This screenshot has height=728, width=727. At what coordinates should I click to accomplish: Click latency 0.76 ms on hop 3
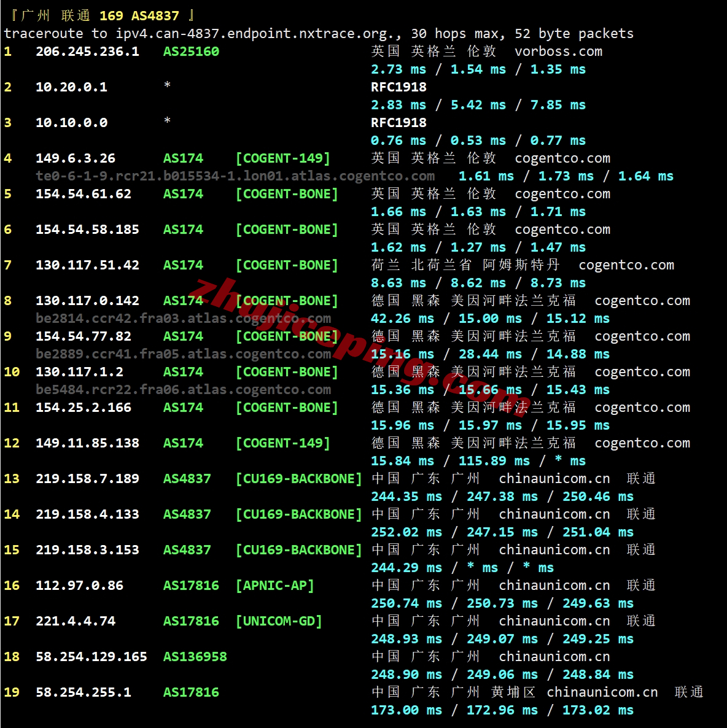[x=398, y=141]
